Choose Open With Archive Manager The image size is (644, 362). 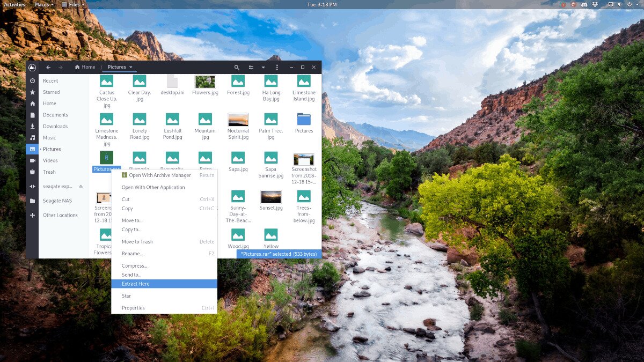[x=159, y=175]
